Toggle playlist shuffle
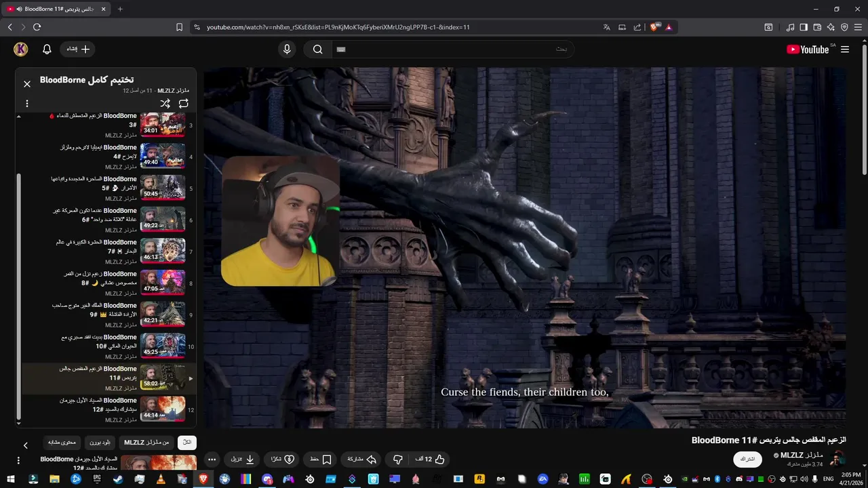This screenshot has height=488, width=868. pyautogui.click(x=165, y=104)
